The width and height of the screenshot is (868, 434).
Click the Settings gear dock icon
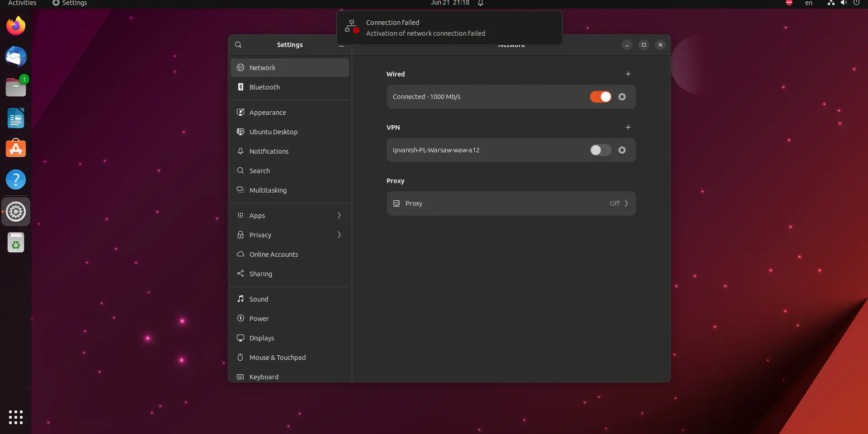click(x=16, y=212)
